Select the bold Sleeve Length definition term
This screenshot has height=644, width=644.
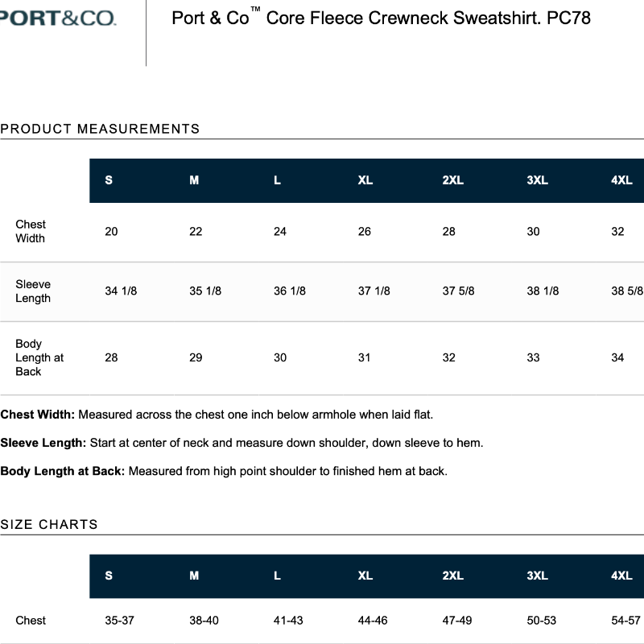click(43, 443)
